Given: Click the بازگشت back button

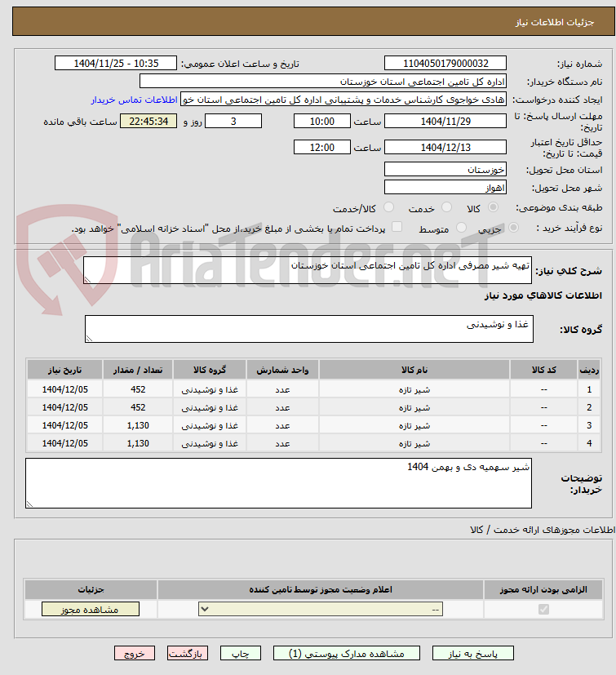Looking at the screenshot, I should [x=188, y=654].
